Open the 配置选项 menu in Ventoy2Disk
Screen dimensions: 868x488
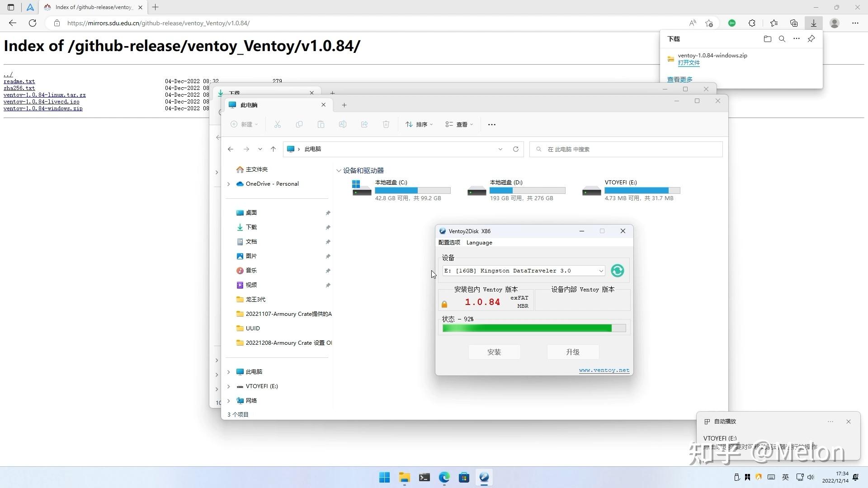click(449, 243)
